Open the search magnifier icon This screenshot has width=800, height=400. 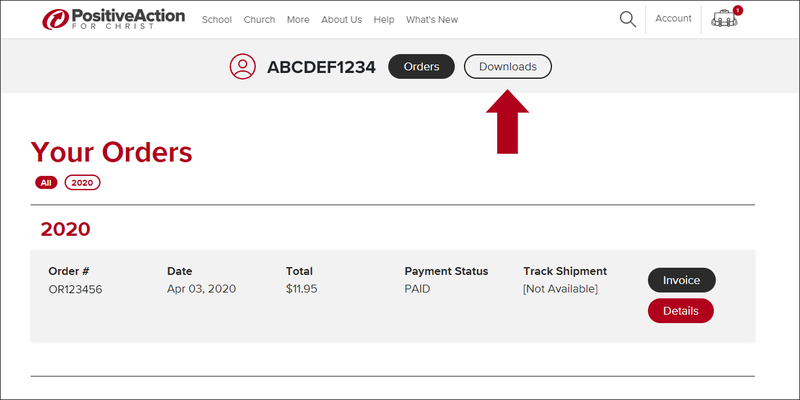click(628, 19)
